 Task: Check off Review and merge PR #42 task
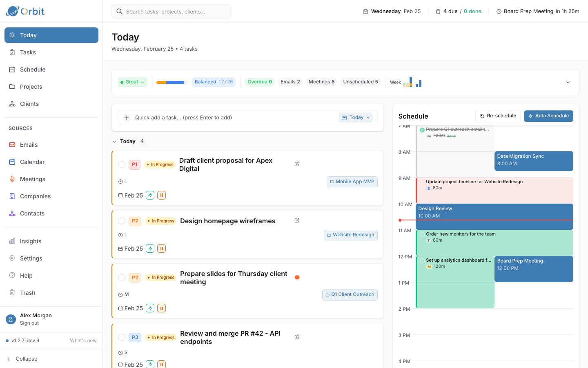(x=122, y=337)
